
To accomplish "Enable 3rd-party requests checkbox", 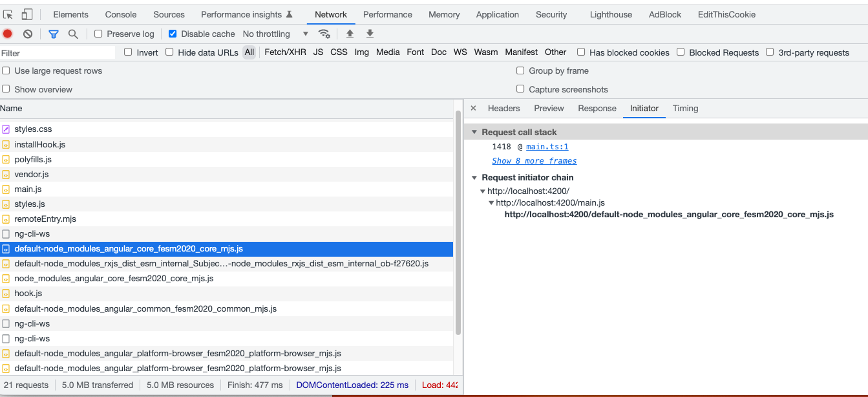I will [770, 52].
